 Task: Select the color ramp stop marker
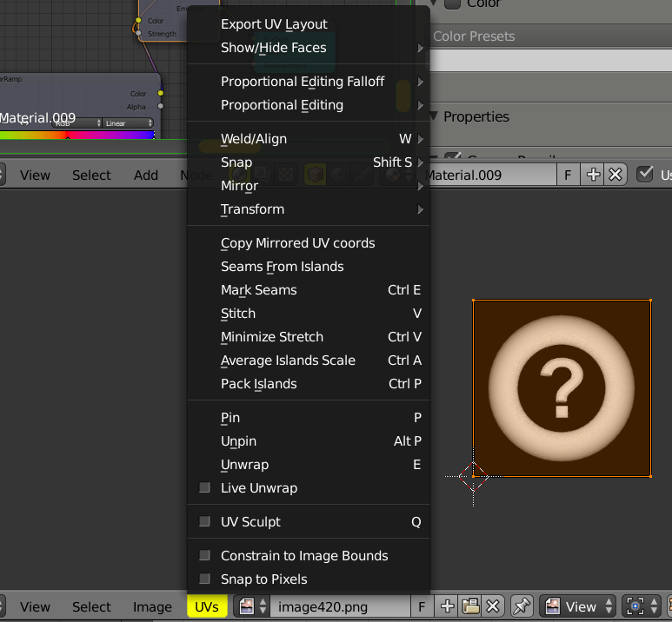pos(67,137)
